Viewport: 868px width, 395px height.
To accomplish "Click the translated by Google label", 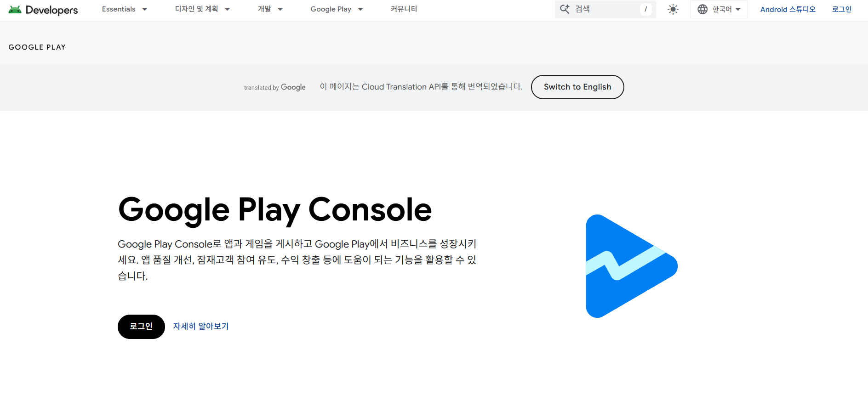I will 275,87.
